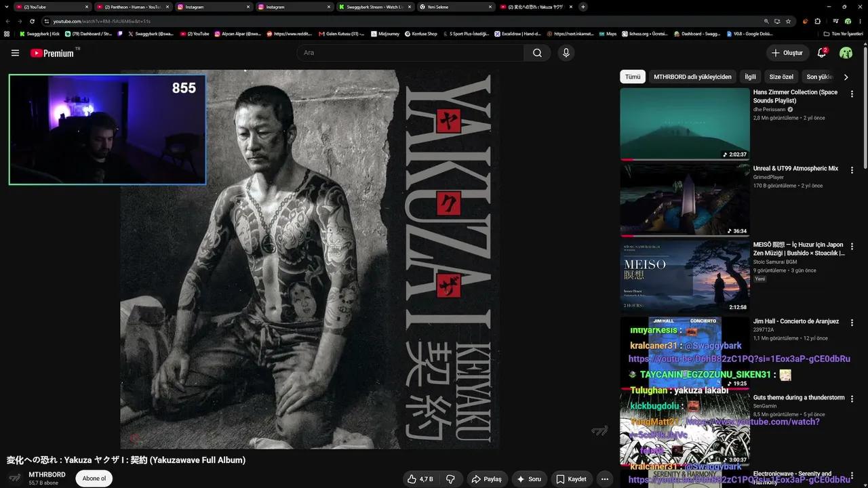Select the Tümü filter chip

click(x=633, y=77)
